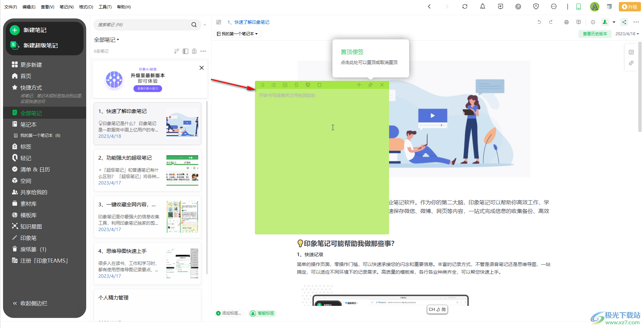Insert numbered list in sticky note
The height and width of the screenshot is (328, 644).
[274, 85]
